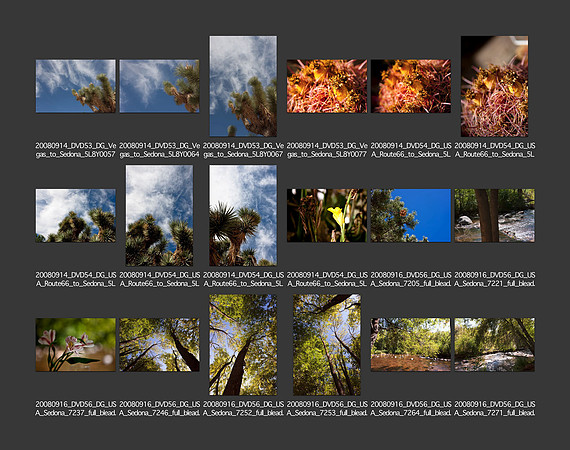Click the file name beneath the yellow flower photo
This screenshot has width=570, height=450.
click(327, 279)
